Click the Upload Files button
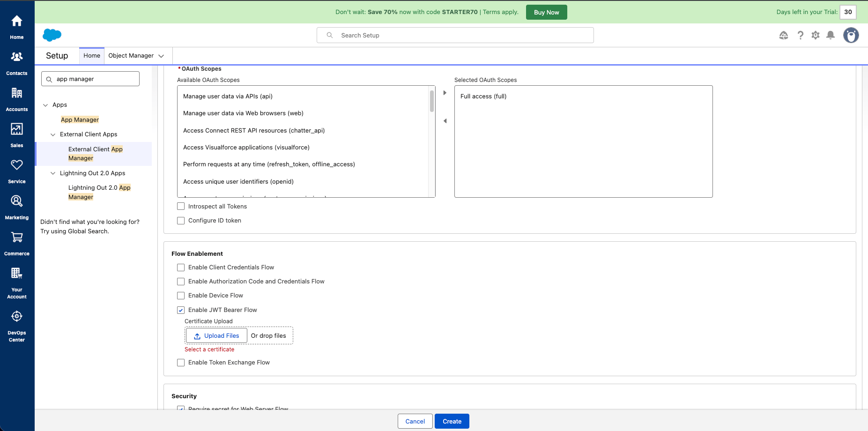Image resolution: width=868 pixels, height=431 pixels. [216, 335]
